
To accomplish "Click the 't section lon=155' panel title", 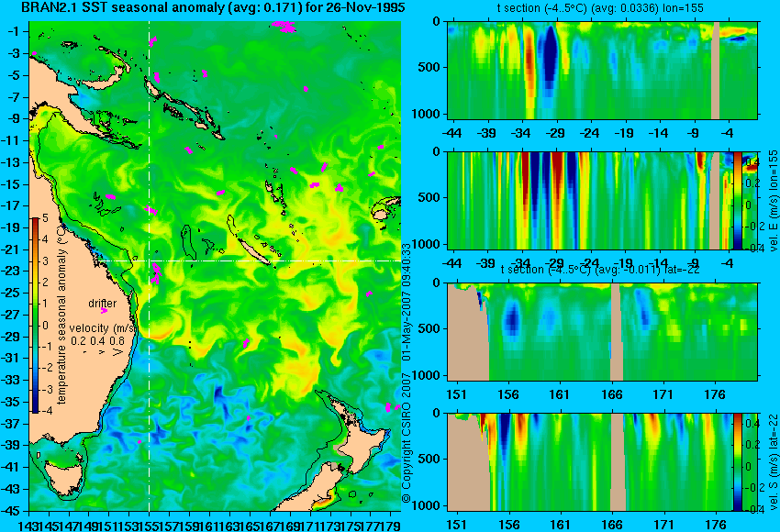I will click(x=600, y=8).
